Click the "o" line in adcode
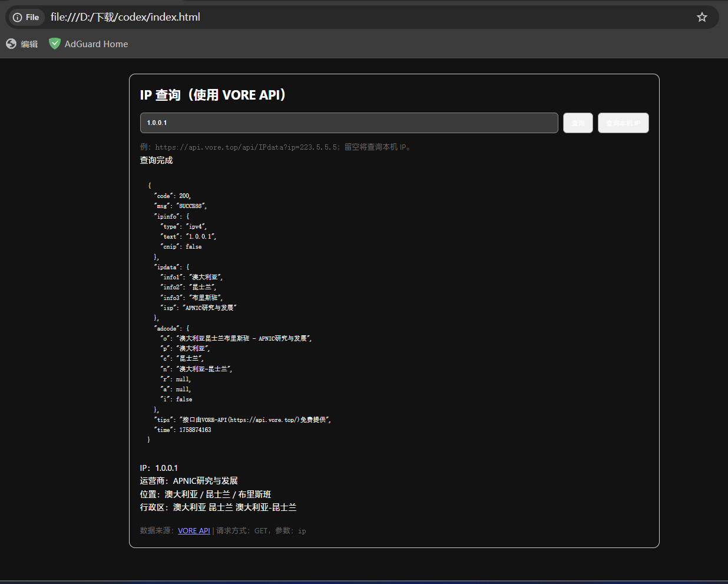The width and height of the screenshot is (728, 584). 236,338
